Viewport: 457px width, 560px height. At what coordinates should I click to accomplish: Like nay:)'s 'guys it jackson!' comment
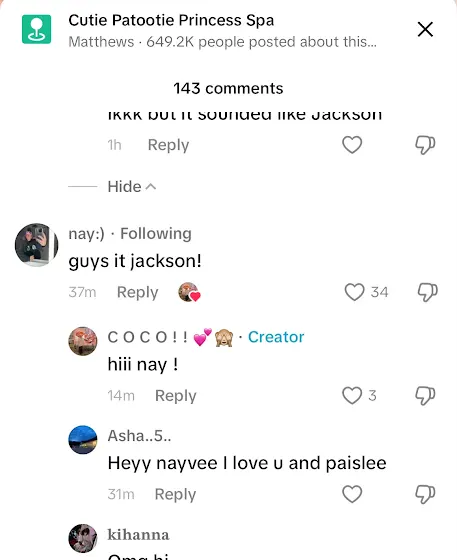[354, 292]
